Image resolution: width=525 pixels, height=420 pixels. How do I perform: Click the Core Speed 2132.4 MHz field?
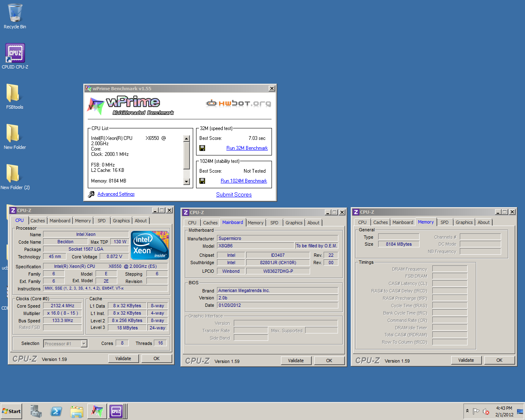click(62, 306)
